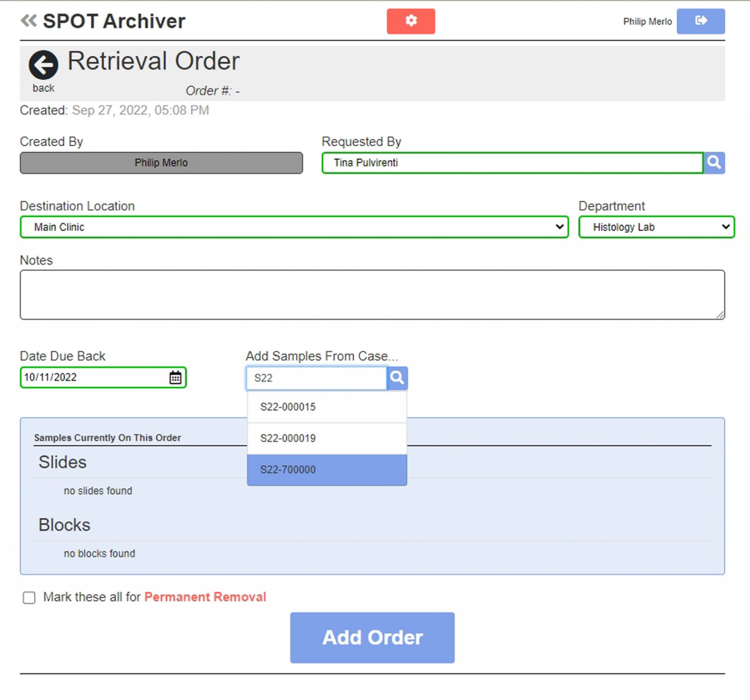The width and height of the screenshot is (750, 700).
Task: Click the SPOT Archiver title
Action: point(114,21)
